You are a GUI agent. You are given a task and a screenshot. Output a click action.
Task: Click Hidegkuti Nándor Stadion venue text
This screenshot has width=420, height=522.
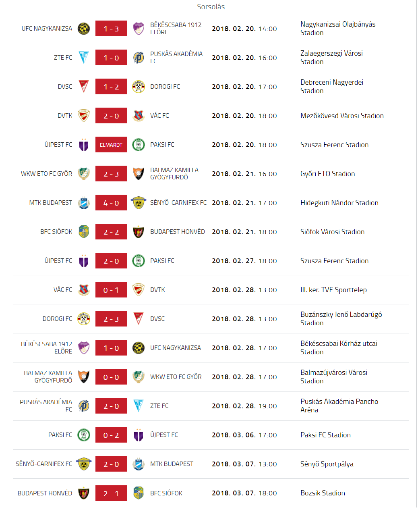pos(339,203)
